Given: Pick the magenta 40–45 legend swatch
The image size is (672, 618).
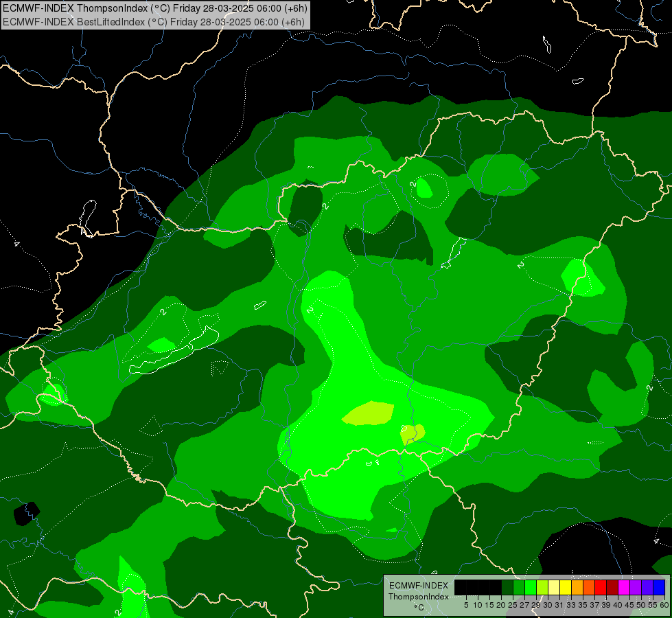Looking at the screenshot, I should pos(624,587).
